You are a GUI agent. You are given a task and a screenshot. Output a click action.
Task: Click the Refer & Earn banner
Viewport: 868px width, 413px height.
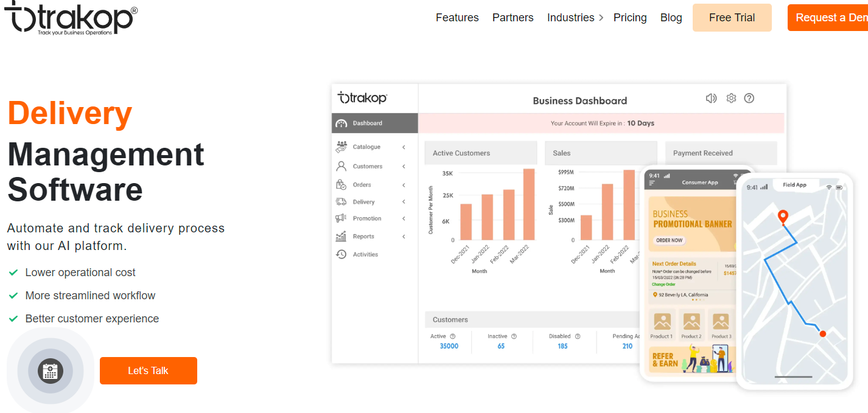[692, 359]
